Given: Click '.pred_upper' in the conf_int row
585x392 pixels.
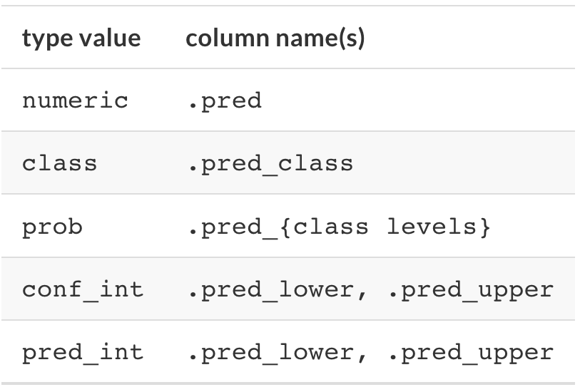Looking at the screenshot, I should (471, 290).
